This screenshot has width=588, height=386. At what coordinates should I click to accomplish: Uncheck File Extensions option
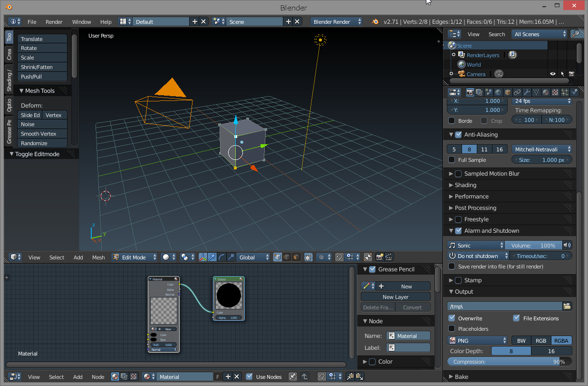516,318
